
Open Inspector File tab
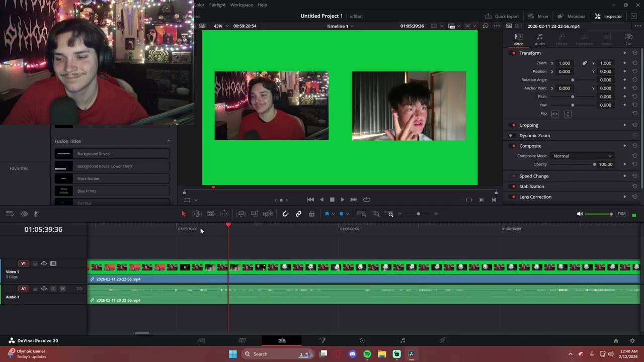click(628, 39)
